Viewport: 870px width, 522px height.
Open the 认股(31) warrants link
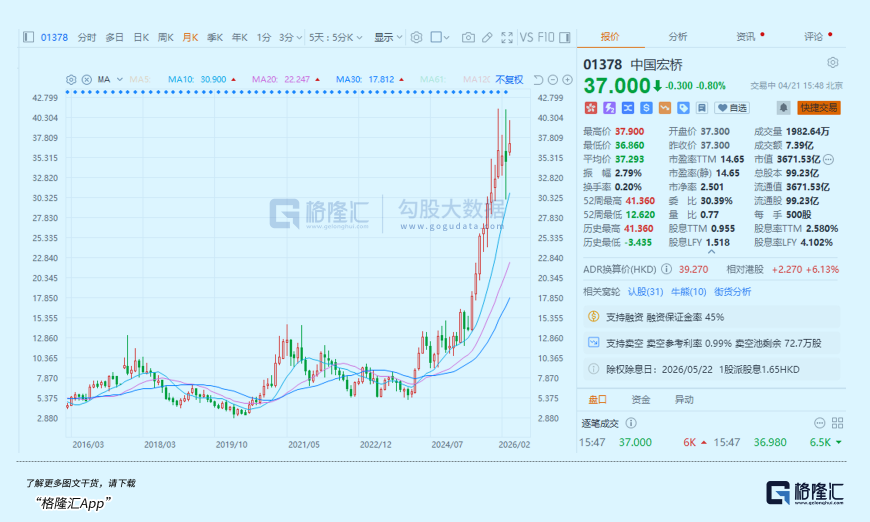tap(645, 291)
